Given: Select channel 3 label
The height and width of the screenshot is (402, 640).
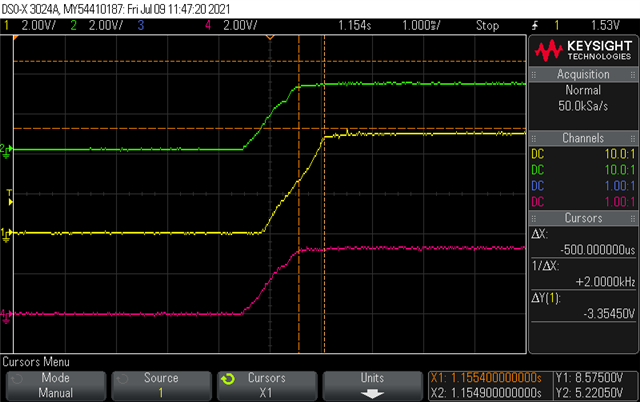Looking at the screenshot, I should pos(141,26).
